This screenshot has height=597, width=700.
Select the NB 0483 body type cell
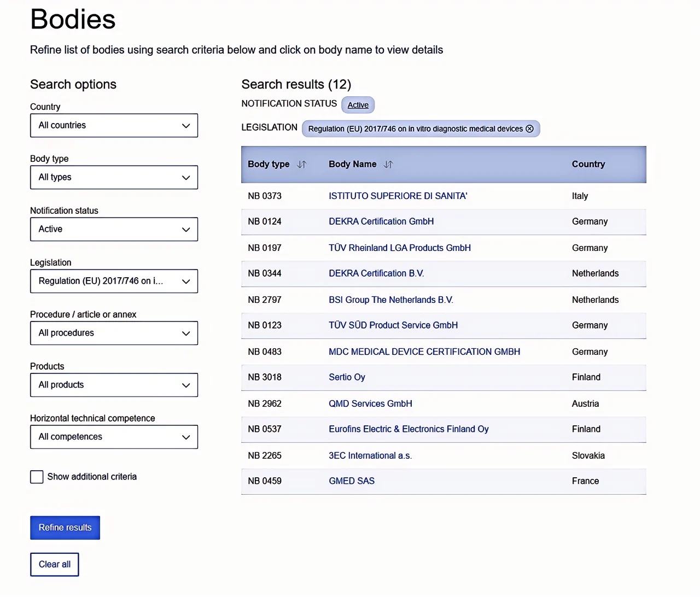265,352
